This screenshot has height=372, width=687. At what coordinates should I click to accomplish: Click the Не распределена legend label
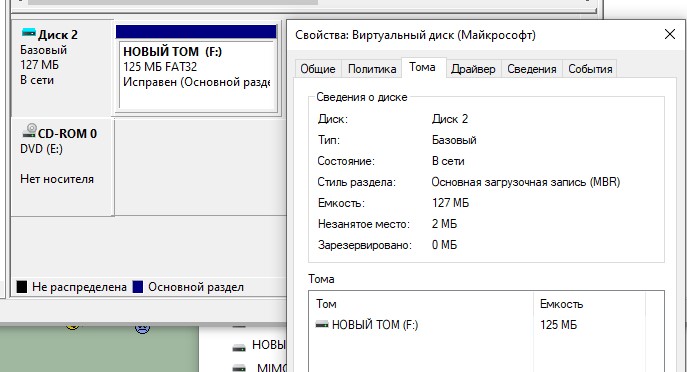[x=79, y=287]
